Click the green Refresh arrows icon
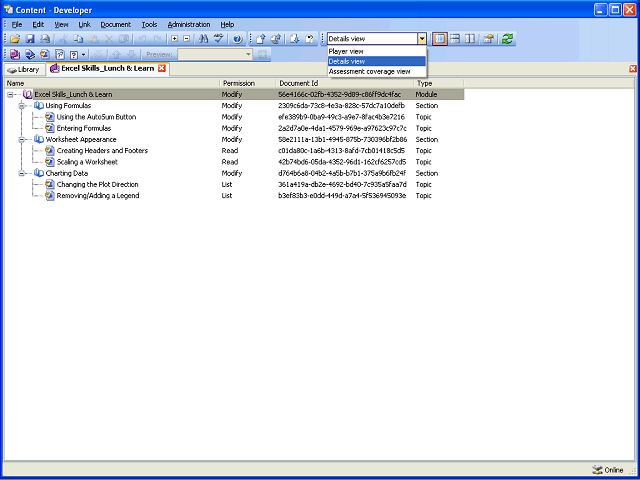The height and width of the screenshot is (480, 640). pos(507,39)
